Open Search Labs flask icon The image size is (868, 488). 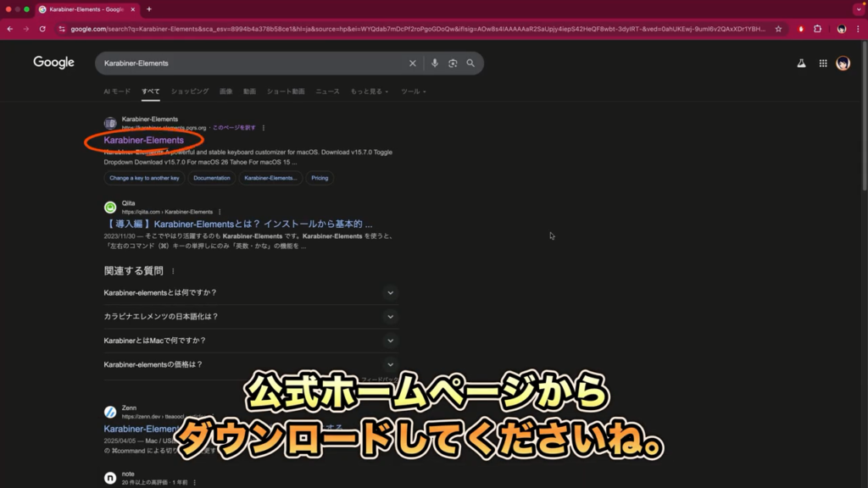coord(801,64)
